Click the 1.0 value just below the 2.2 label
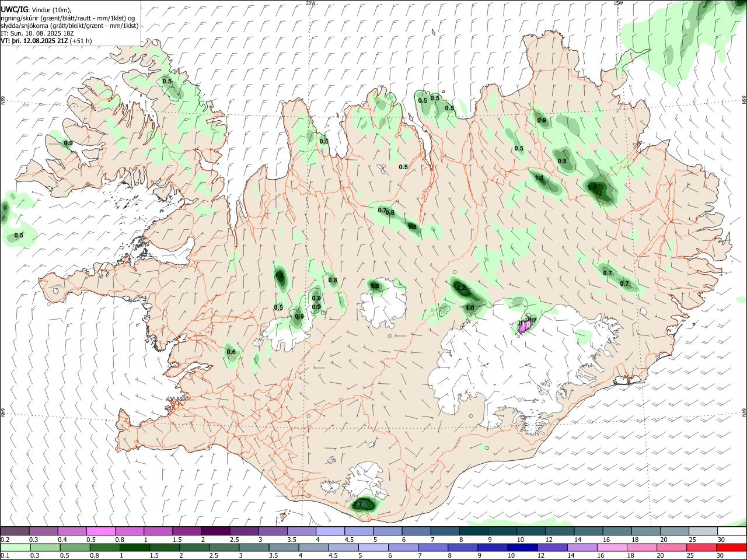 point(470,308)
